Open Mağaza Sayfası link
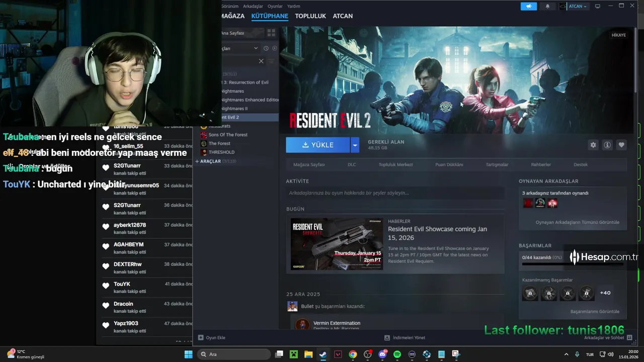644x362 pixels. (309, 164)
